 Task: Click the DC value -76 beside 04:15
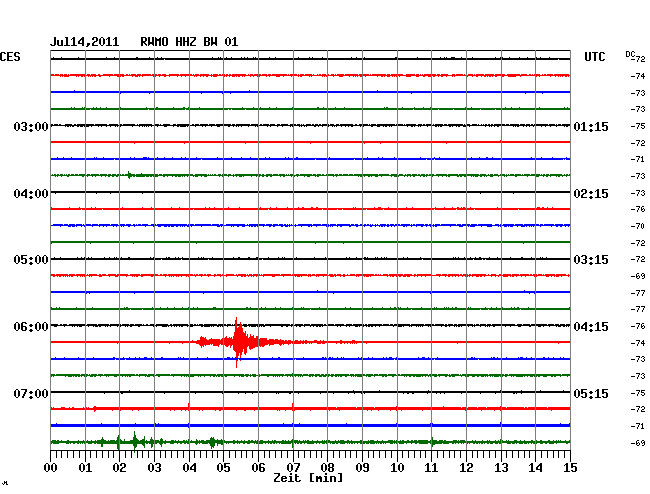[638, 326]
